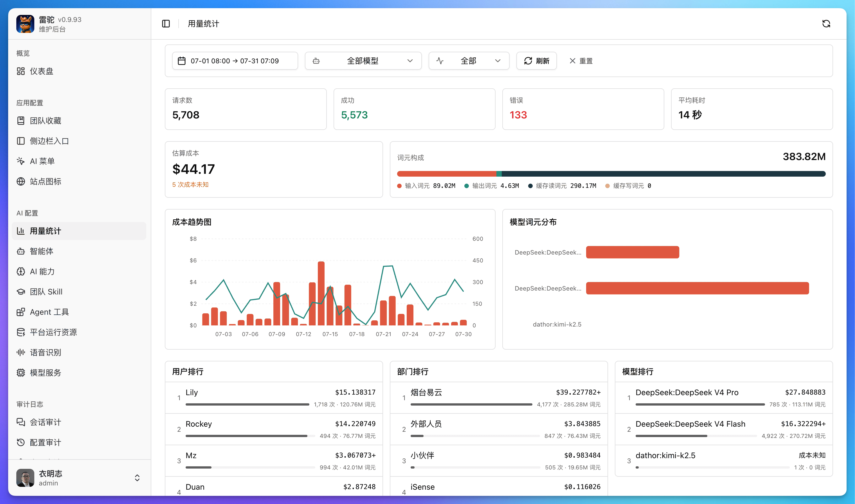
Task: Open 平台运行资源 menu entry
Action: pos(79,332)
